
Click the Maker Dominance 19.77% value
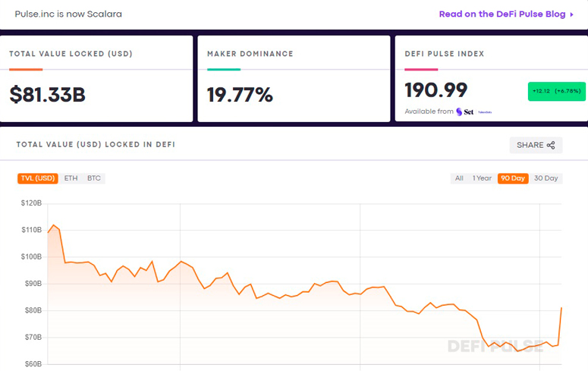point(240,94)
